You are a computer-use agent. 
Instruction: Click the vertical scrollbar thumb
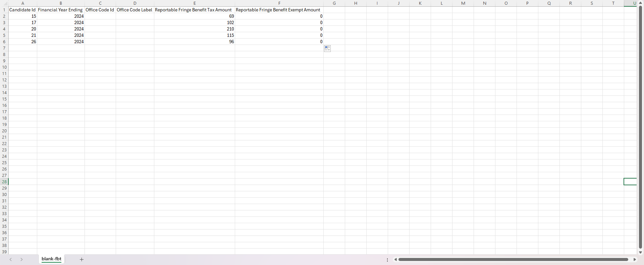[x=640, y=127]
